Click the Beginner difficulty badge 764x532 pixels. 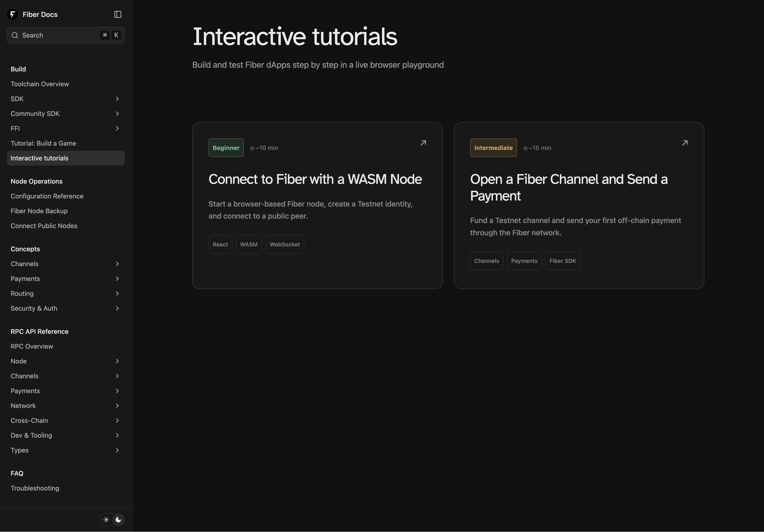coord(226,148)
